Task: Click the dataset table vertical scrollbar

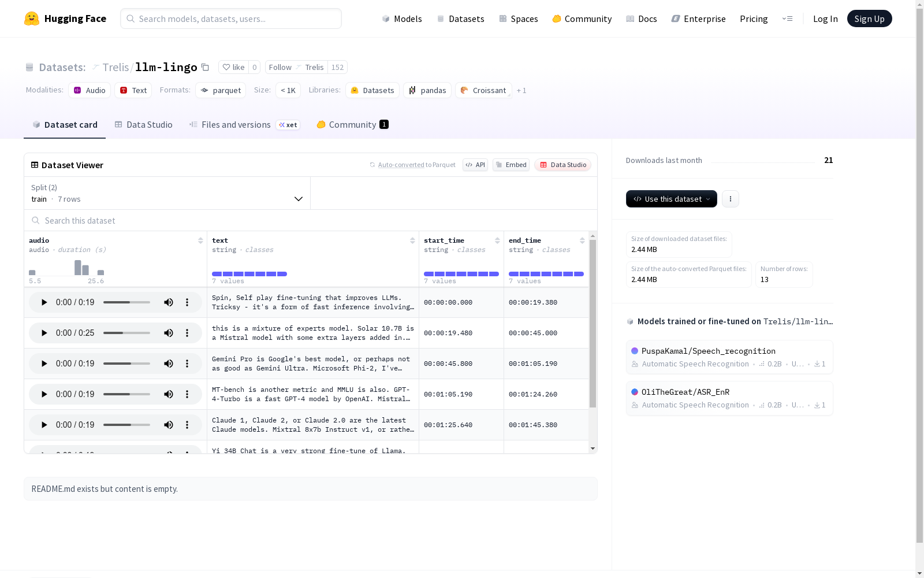Action: [593, 324]
